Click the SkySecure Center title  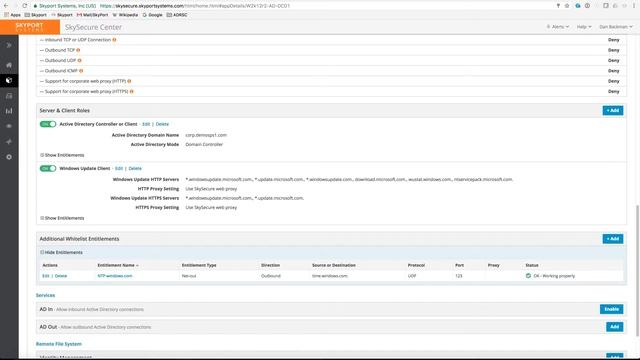coord(93,27)
